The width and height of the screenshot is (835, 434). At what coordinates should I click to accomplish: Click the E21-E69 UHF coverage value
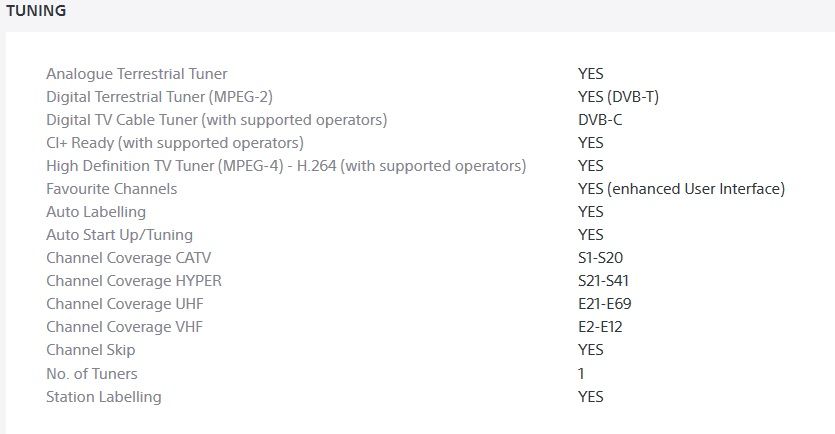[x=604, y=304]
